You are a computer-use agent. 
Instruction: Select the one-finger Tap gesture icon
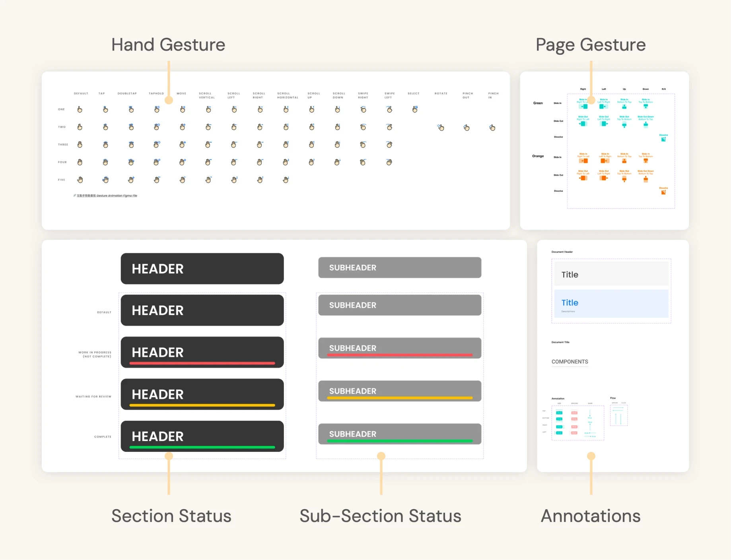point(105,109)
